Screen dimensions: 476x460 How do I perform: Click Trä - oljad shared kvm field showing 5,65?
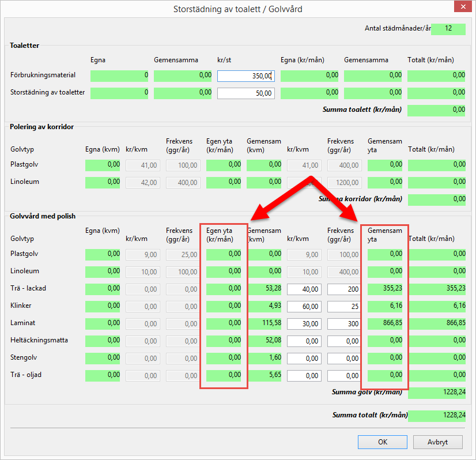264,376
